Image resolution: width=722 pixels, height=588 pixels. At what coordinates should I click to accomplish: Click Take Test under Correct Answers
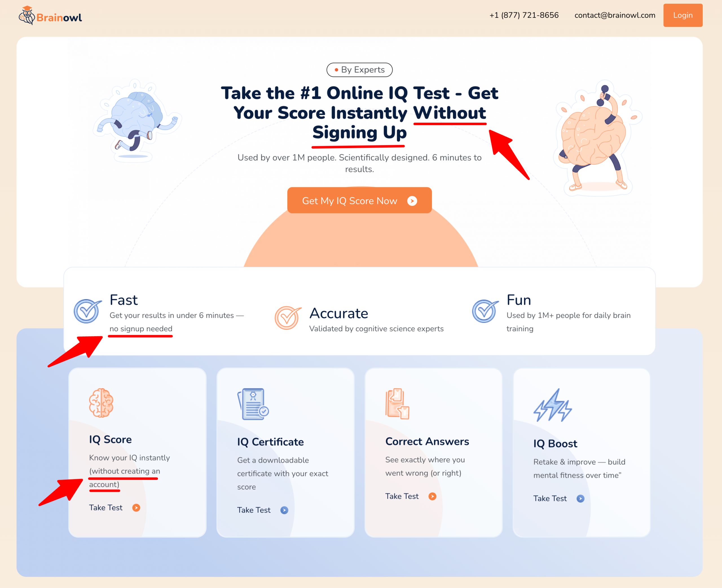402,496
